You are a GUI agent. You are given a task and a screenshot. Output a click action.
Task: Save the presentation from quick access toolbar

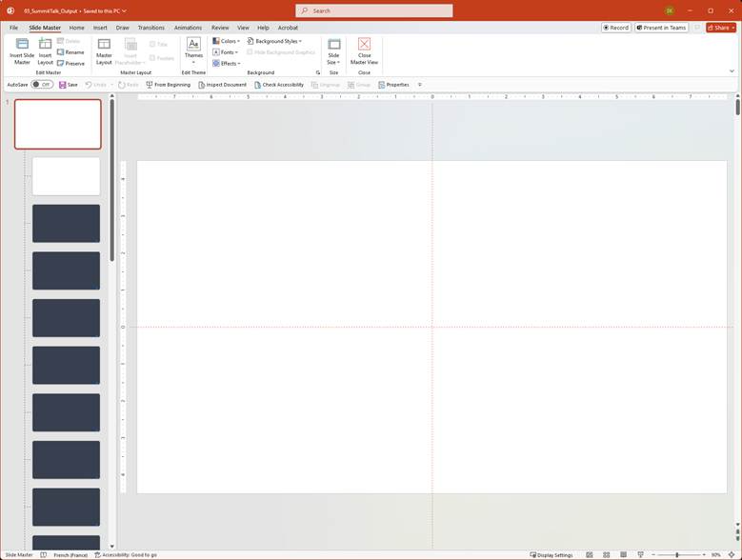click(x=69, y=85)
